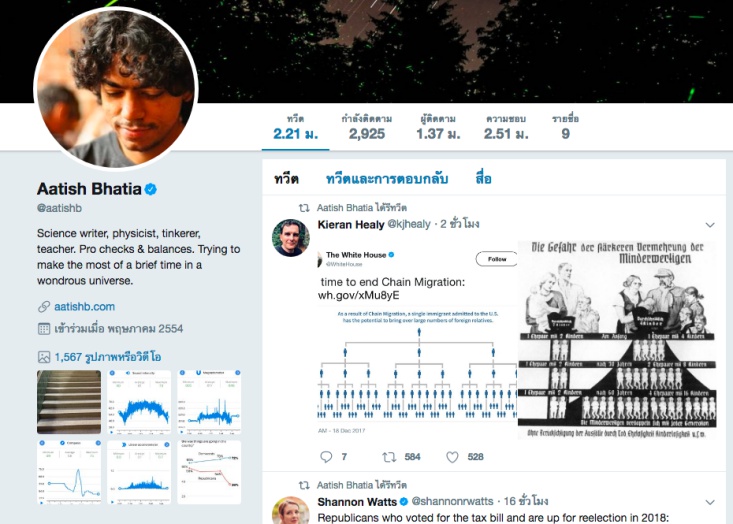Open Kieran Healy's profile avatar
Screen dimensions: 733x524
point(290,238)
